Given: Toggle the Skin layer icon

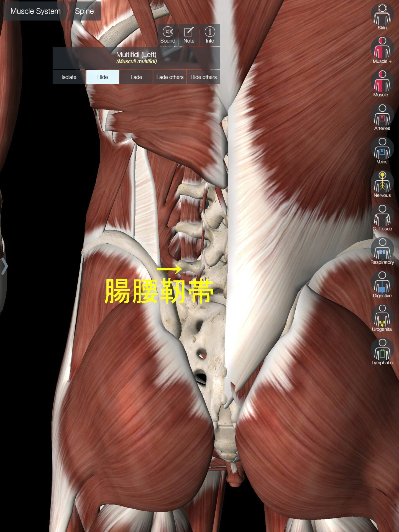Looking at the screenshot, I should [x=382, y=15].
